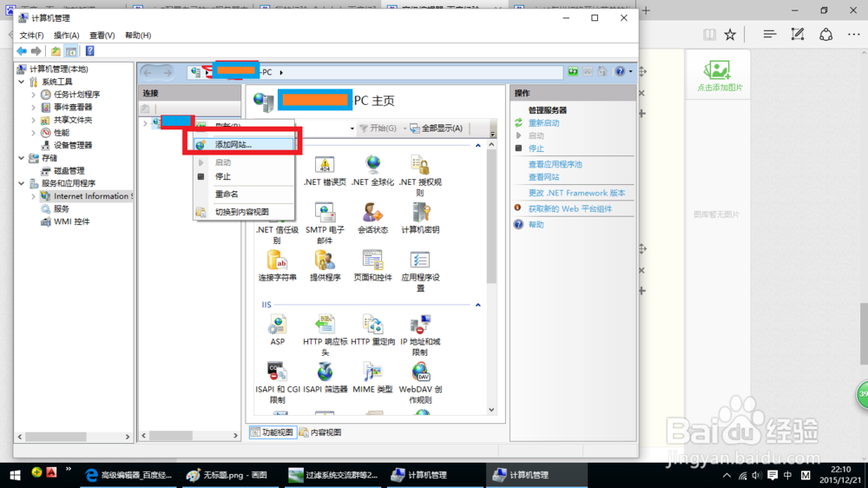Choose 停止 from the context menu

point(243,176)
